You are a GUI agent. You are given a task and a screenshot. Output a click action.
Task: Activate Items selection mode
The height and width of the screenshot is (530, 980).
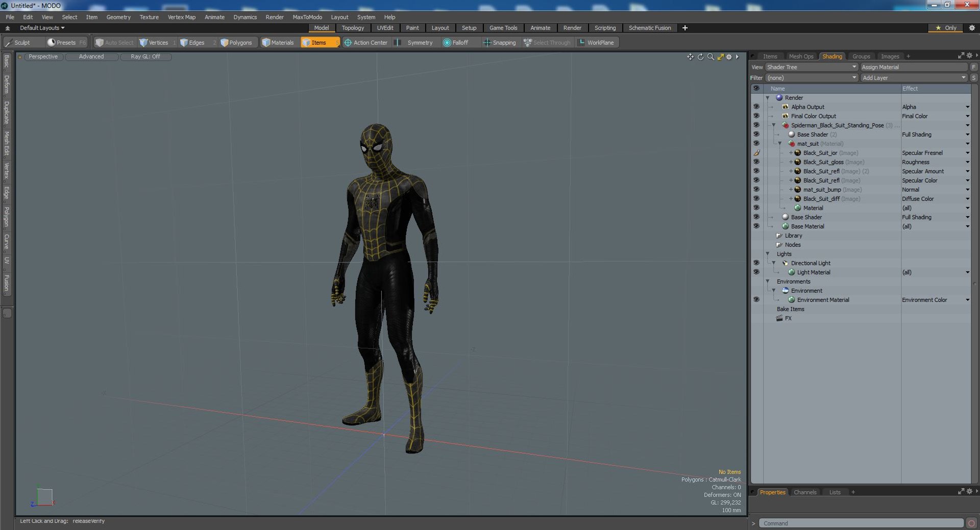coord(320,43)
